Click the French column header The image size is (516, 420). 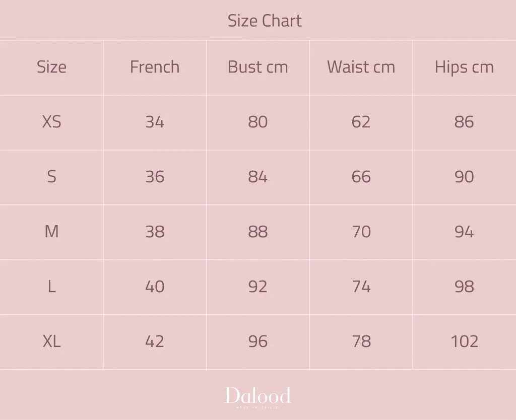155,67
